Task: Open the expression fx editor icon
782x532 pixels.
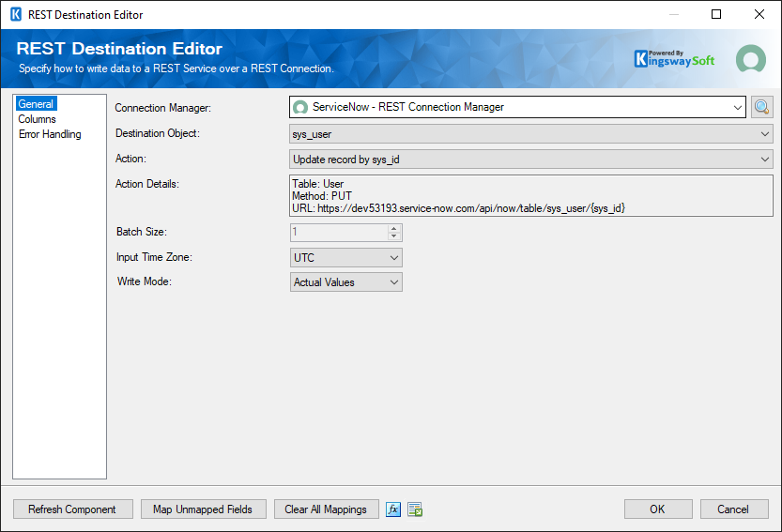Action: [x=393, y=509]
